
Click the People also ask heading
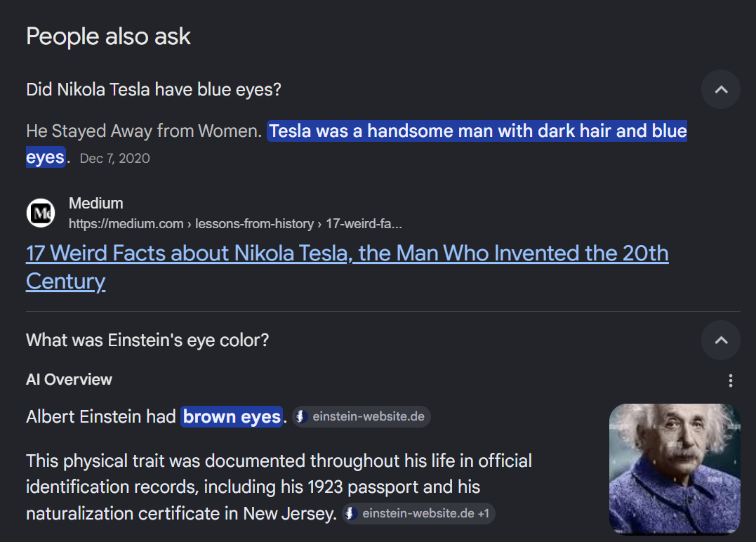109,37
